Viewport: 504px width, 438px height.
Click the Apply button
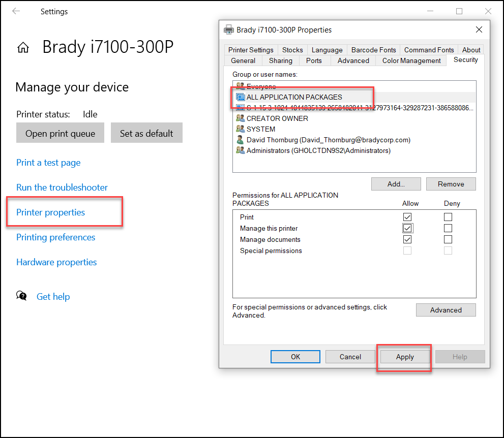pyautogui.click(x=405, y=357)
